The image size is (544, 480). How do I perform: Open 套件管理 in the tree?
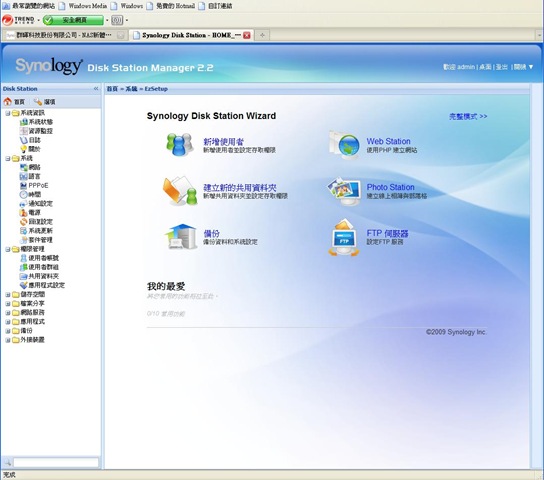36,240
